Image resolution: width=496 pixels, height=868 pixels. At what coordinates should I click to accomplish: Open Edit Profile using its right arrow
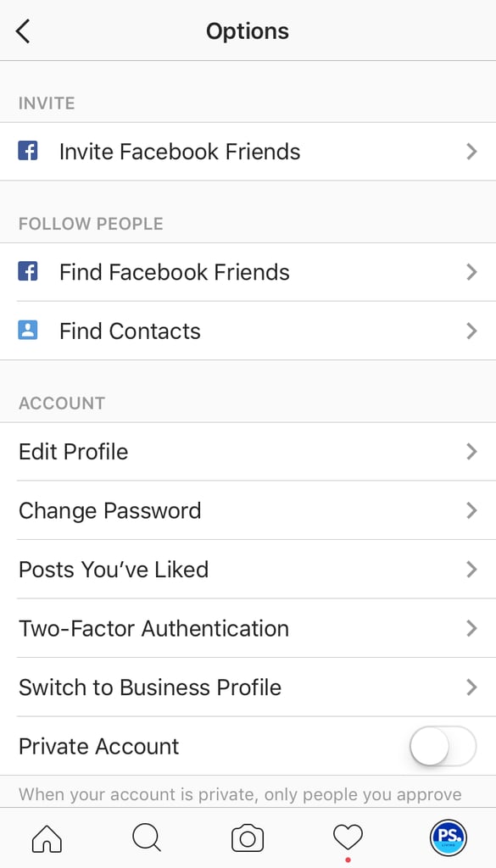click(x=472, y=451)
